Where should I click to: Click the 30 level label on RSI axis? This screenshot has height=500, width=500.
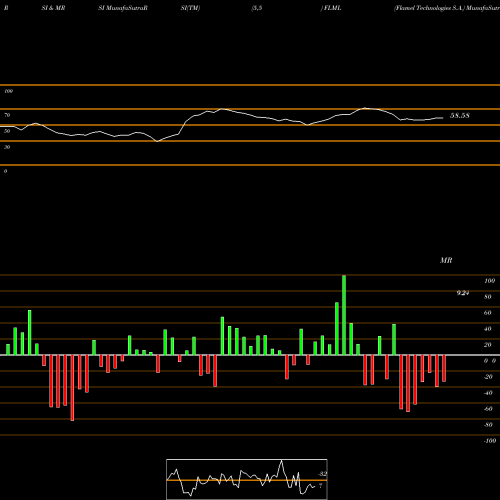pyautogui.click(x=7, y=147)
